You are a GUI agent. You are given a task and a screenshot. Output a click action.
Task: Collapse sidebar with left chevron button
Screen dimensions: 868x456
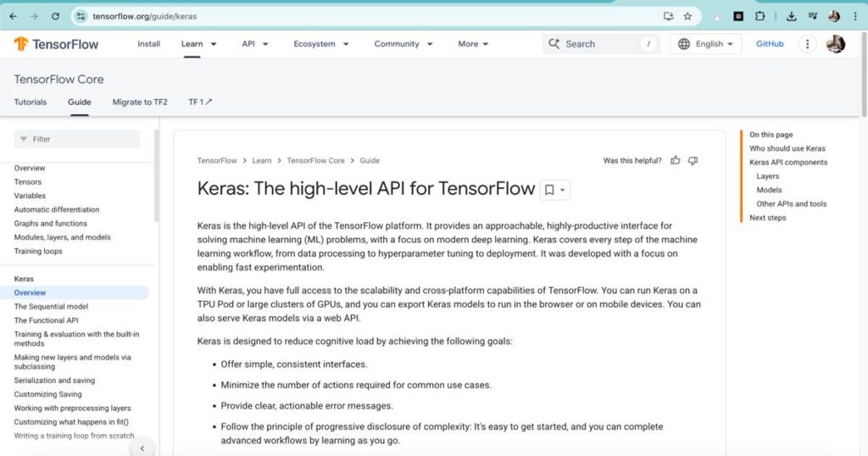(x=142, y=448)
